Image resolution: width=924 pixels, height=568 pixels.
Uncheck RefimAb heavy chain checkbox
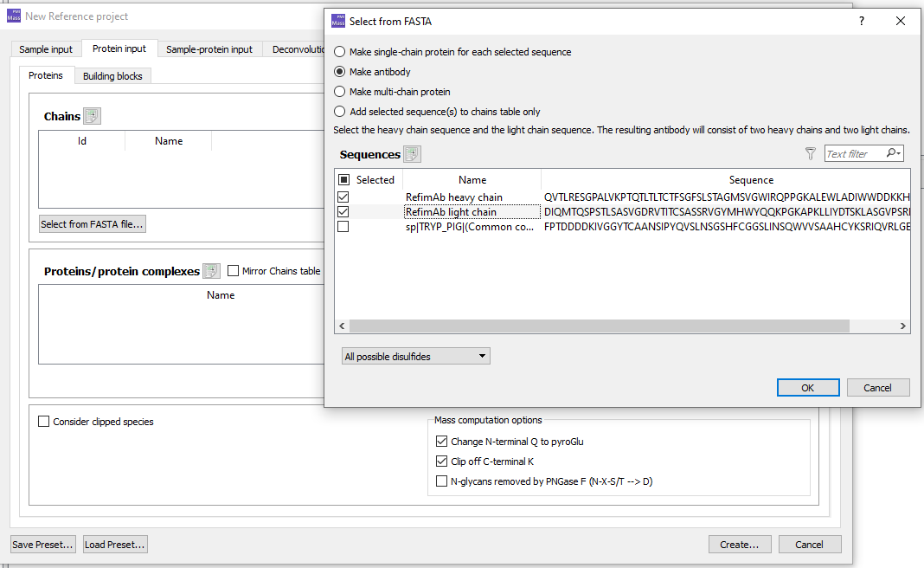coord(343,197)
